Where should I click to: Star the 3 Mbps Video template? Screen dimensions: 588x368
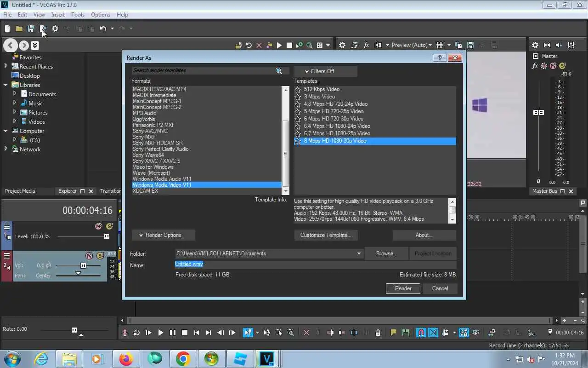tap(298, 97)
